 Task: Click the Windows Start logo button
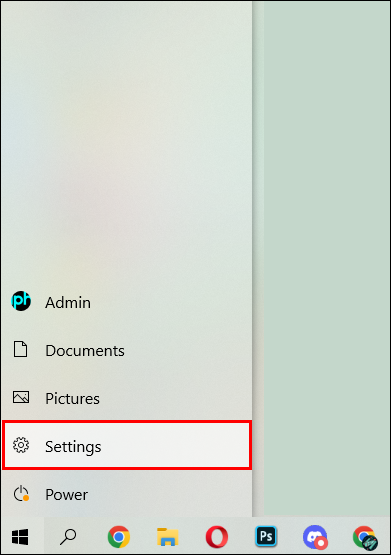tap(20, 537)
